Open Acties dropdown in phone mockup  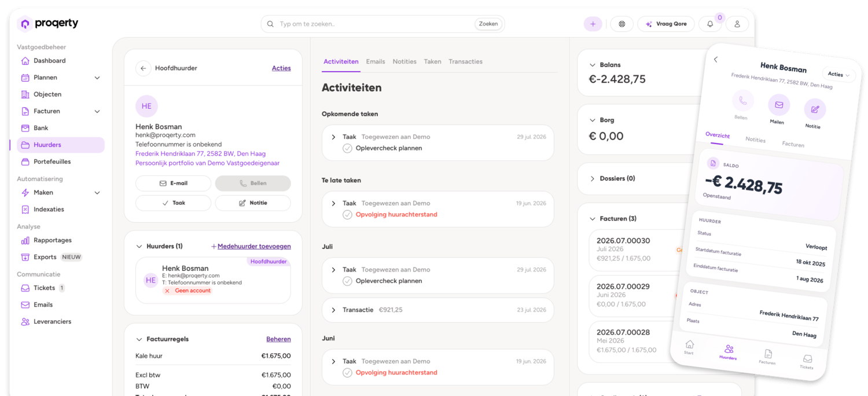click(838, 74)
